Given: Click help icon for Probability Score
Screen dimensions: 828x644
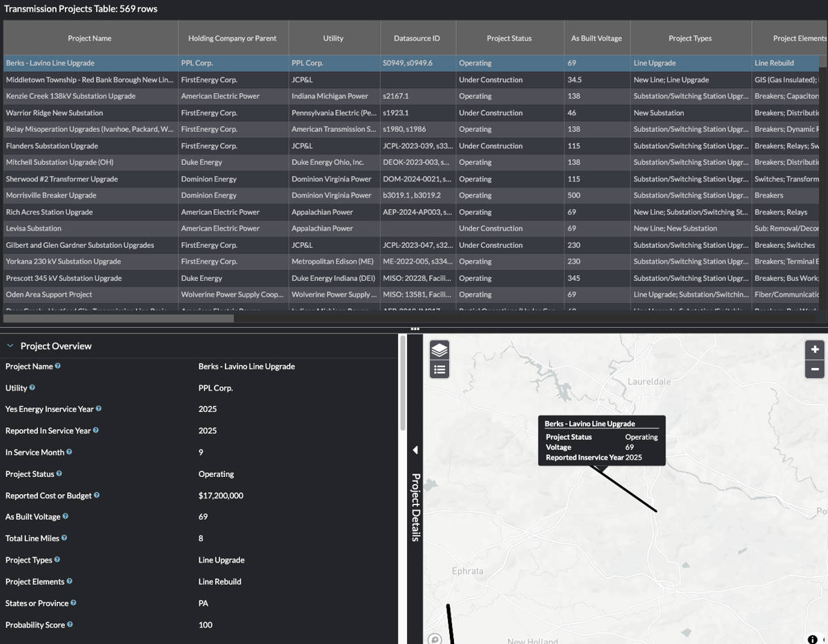Looking at the screenshot, I should pyautogui.click(x=70, y=625).
